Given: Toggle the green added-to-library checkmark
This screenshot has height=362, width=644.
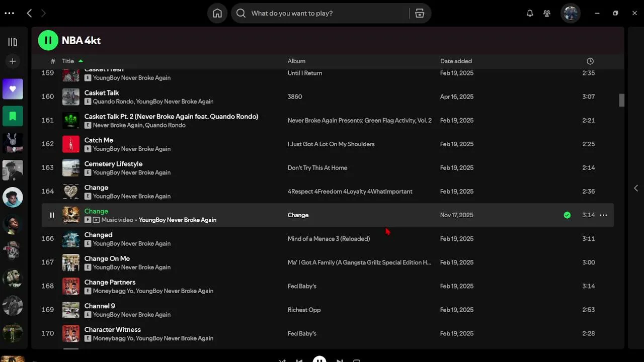Looking at the screenshot, I should [x=567, y=215].
